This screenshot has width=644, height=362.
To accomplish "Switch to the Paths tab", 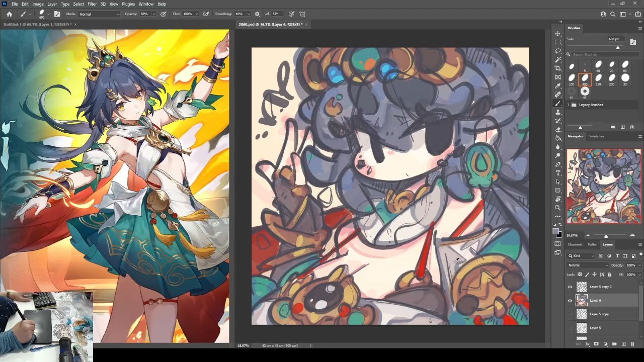I will pyautogui.click(x=592, y=244).
